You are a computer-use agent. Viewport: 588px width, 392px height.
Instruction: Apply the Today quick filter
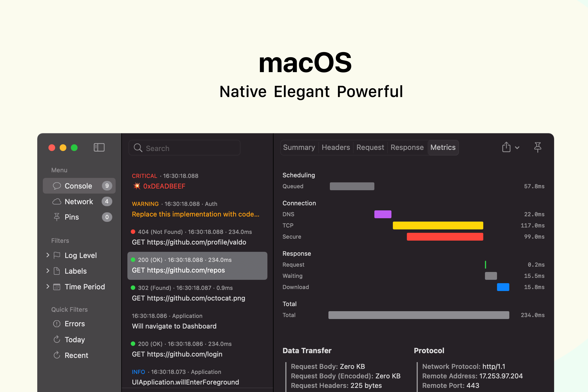pyautogui.click(x=74, y=340)
